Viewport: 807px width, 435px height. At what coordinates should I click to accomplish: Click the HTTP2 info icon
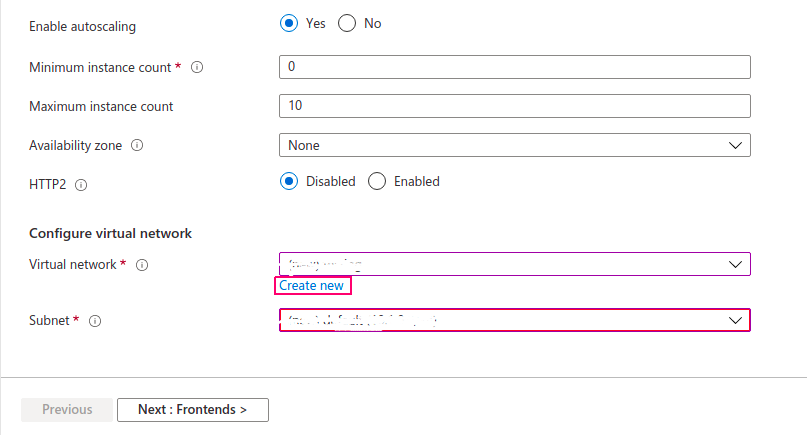(81, 184)
